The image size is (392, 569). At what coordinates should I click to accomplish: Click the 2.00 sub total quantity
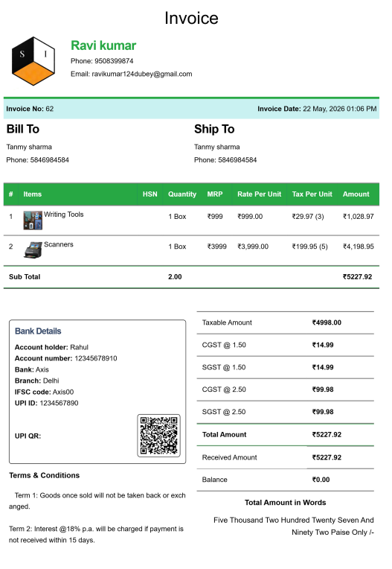point(175,277)
